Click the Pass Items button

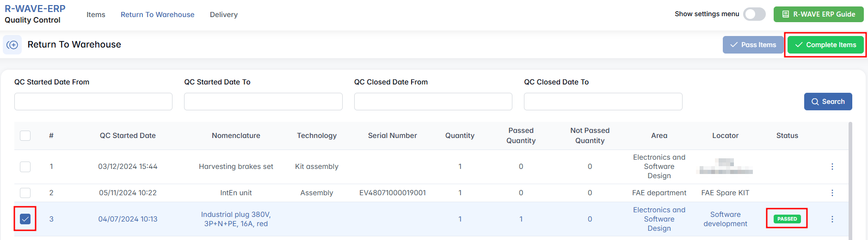click(753, 45)
